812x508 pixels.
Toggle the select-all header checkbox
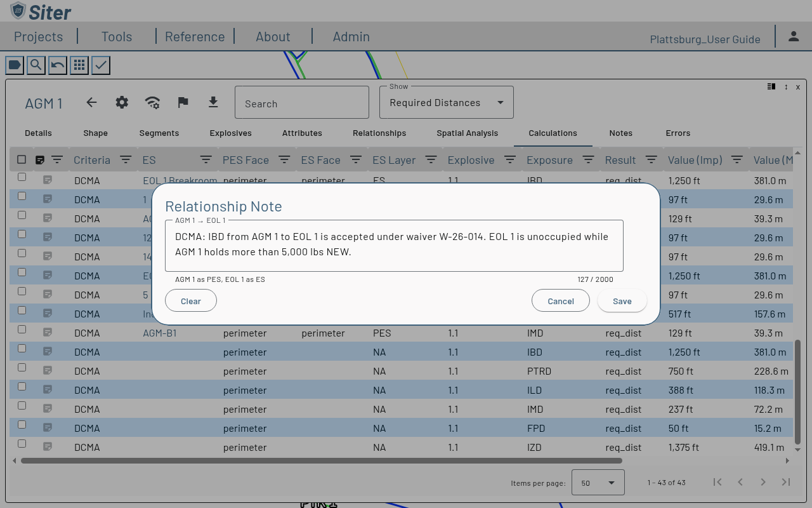tap(22, 159)
